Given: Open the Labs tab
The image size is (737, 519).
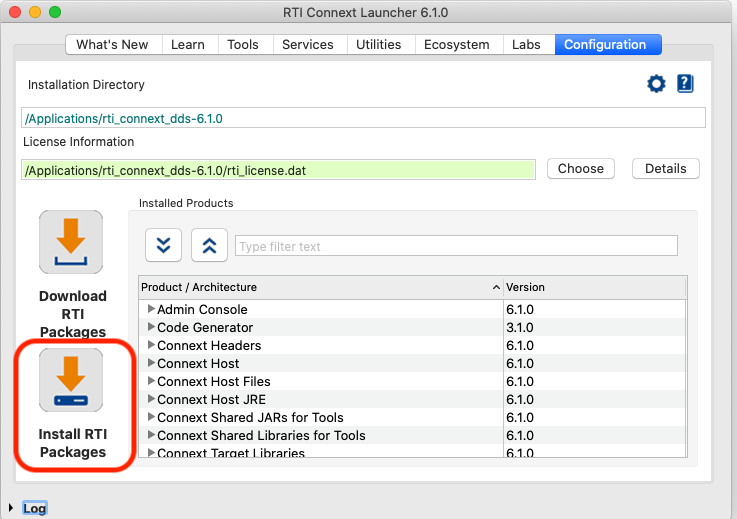Looking at the screenshot, I should coord(526,45).
